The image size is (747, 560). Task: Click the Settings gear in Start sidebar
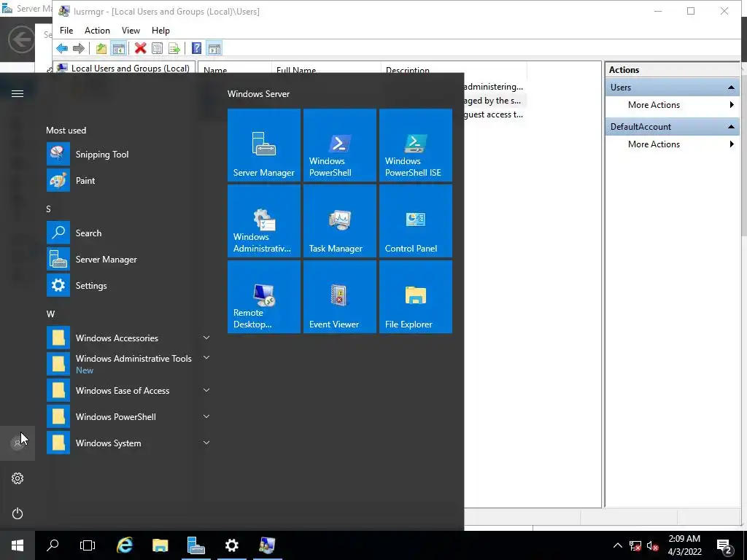[18, 478]
